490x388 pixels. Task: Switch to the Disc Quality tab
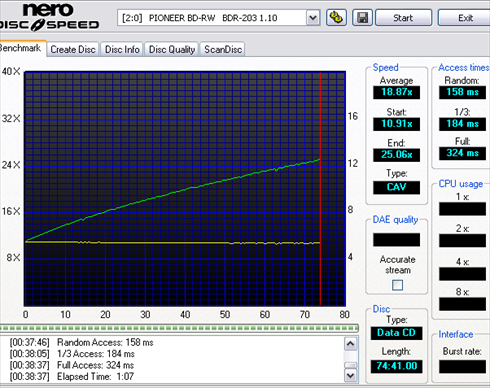pyautogui.click(x=172, y=49)
